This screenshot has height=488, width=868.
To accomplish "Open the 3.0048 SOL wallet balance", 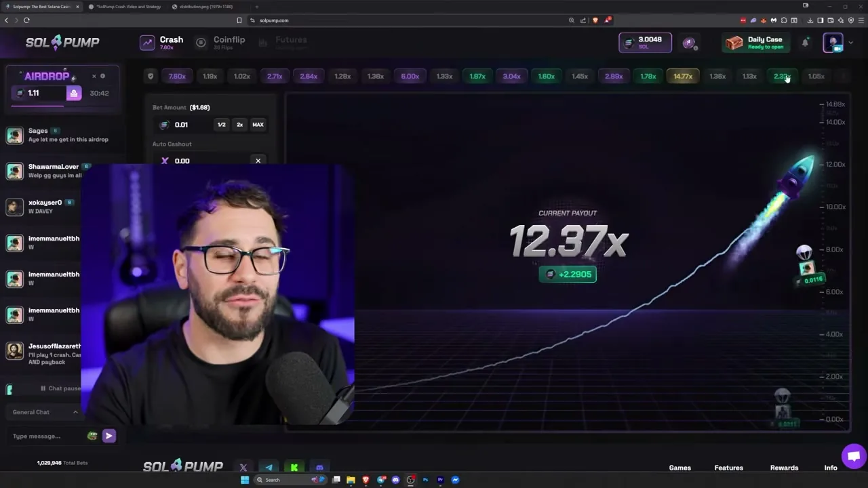I will pos(645,42).
